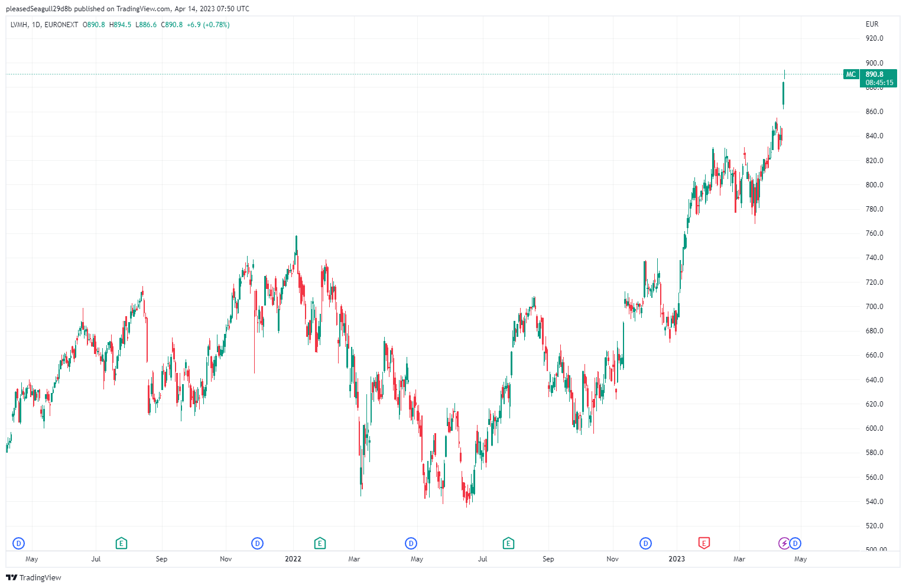Click the 890.8 current price label on axis
The width and height of the screenshot is (906, 588).
(x=875, y=74)
